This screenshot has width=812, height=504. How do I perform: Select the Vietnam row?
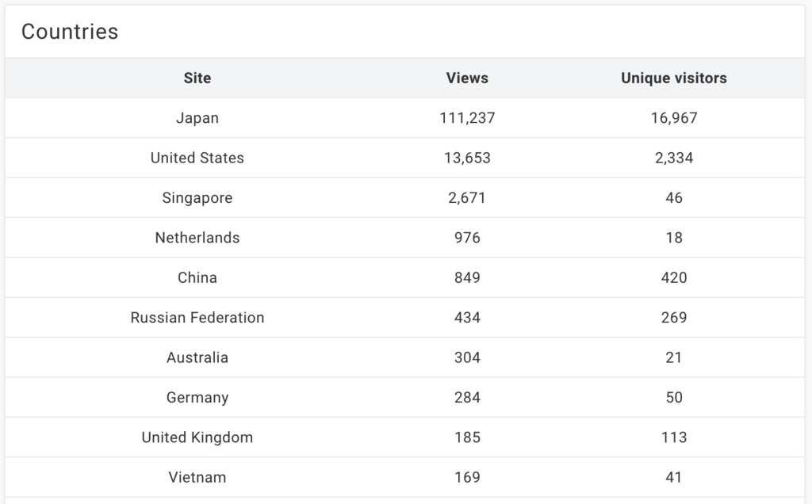(404, 477)
